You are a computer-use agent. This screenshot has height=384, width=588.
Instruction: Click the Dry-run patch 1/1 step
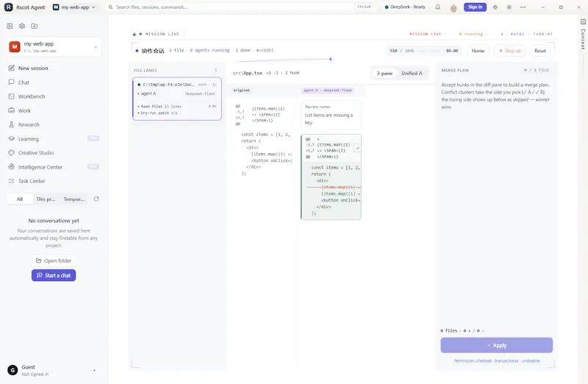coord(157,113)
